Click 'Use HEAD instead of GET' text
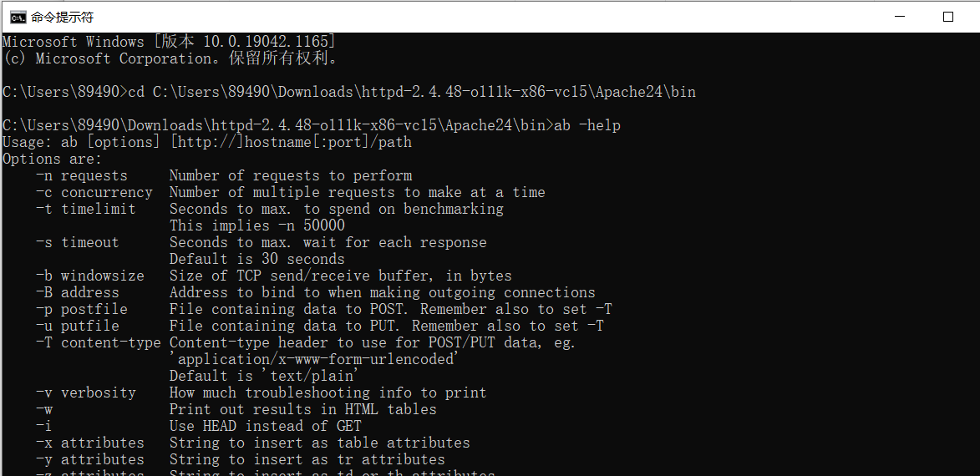This screenshot has height=476, width=980. point(265,426)
